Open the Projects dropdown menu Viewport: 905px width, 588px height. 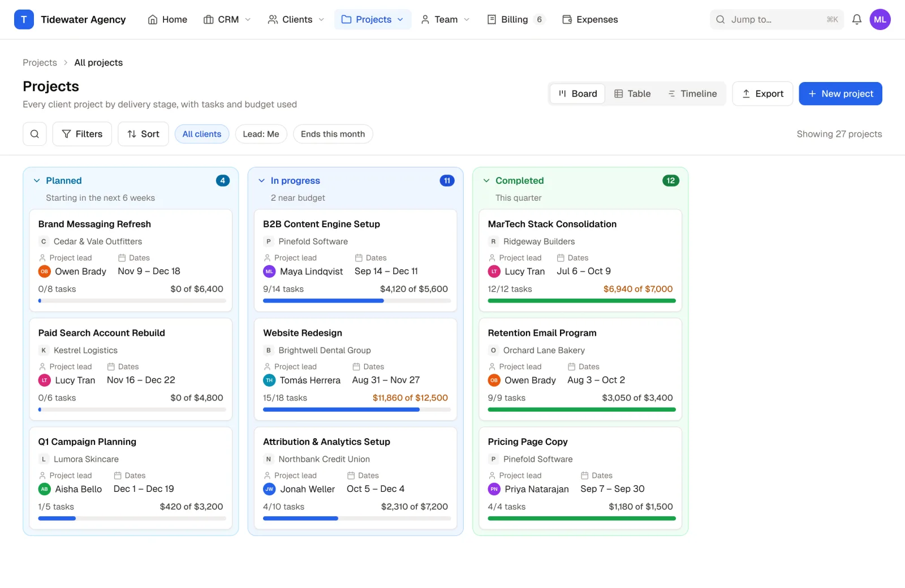pyautogui.click(x=373, y=19)
